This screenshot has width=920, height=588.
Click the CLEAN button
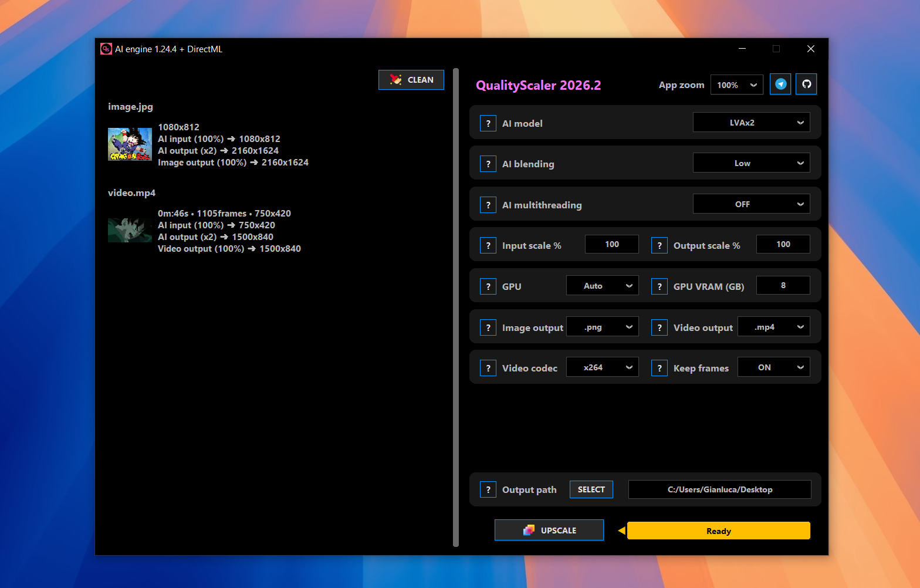(411, 80)
